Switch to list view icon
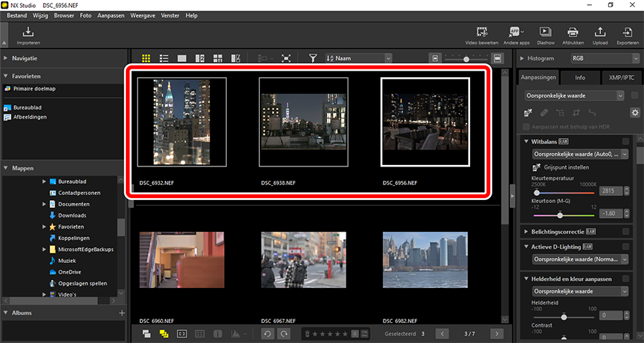This screenshot has width=644, height=343. (164, 58)
